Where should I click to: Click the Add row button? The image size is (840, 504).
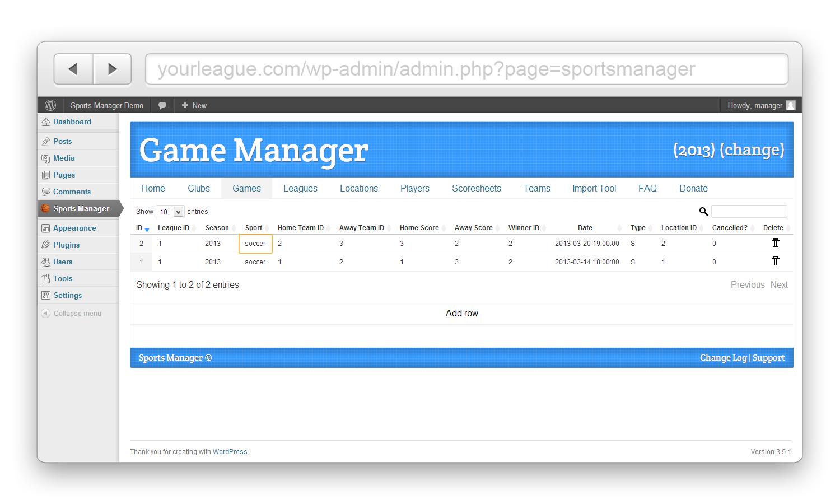462,314
